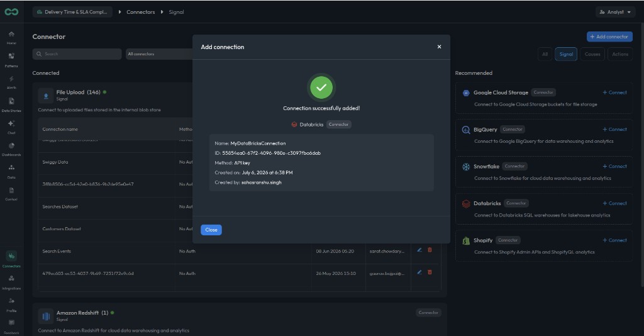The image size is (644, 336).
Task: Click the Amazon Redshift connector icon
Action: click(x=45, y=316)
